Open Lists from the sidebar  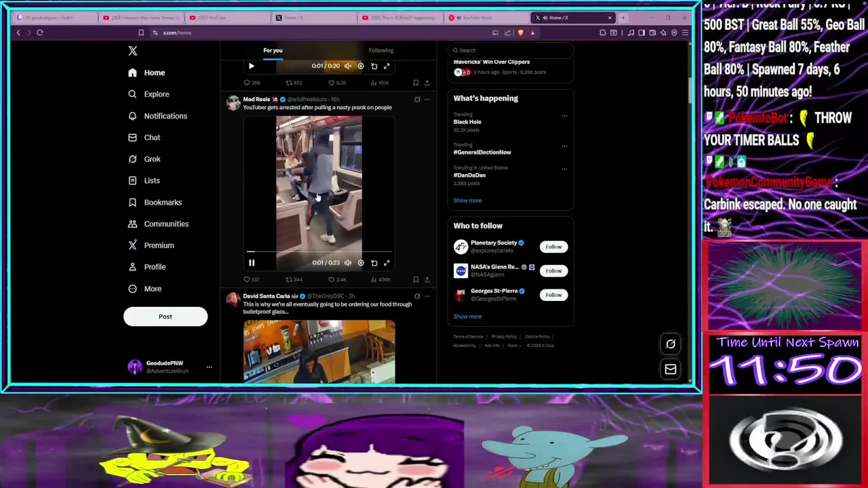[x=144, y=181]
